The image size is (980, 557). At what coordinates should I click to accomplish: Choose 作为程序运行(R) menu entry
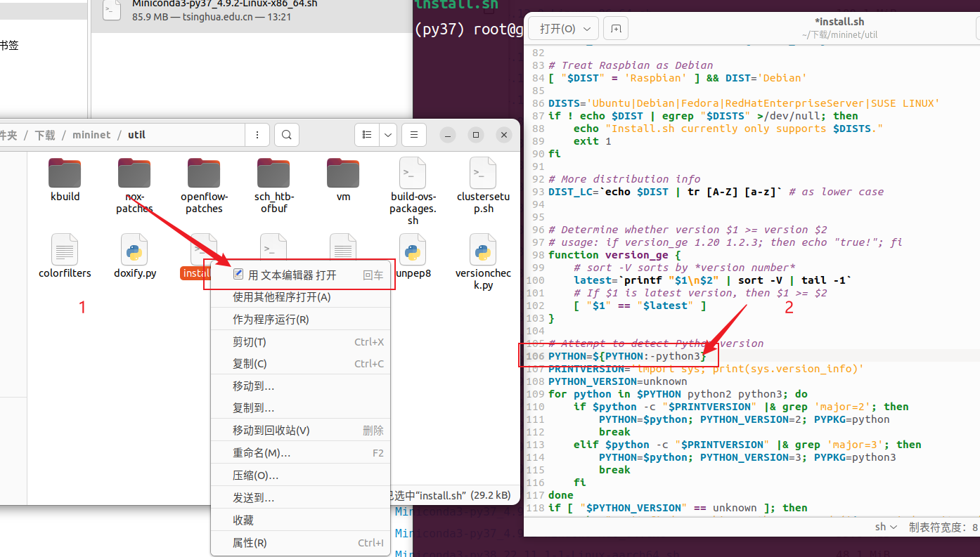300,320
